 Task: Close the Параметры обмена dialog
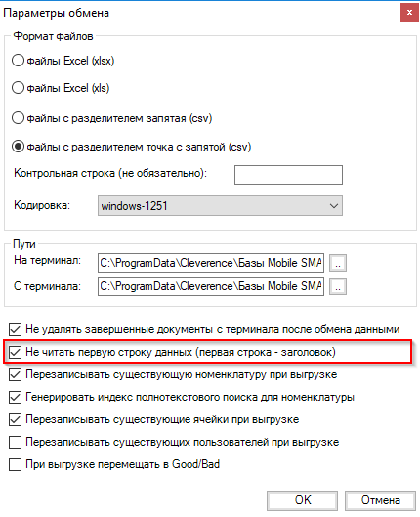(409, 13)
